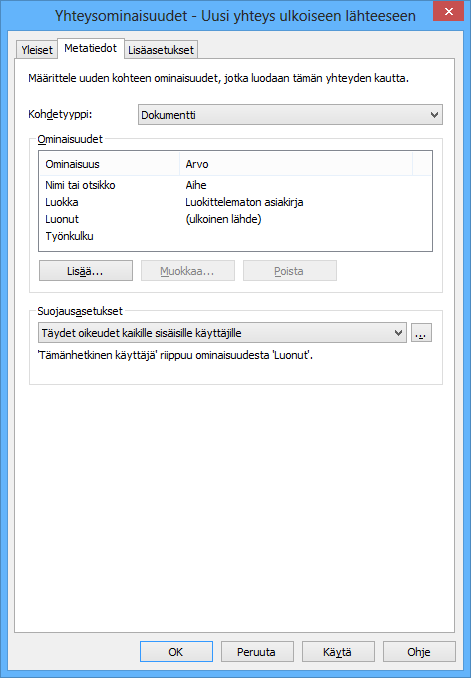Expand the Kohdetyyppi dropdown arrow

coord(434,115)
